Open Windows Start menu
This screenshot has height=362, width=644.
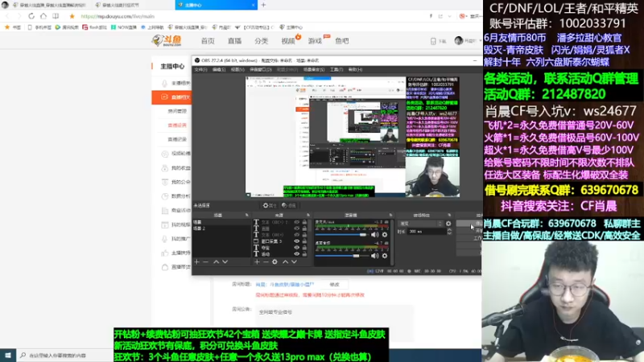point(7,355)
